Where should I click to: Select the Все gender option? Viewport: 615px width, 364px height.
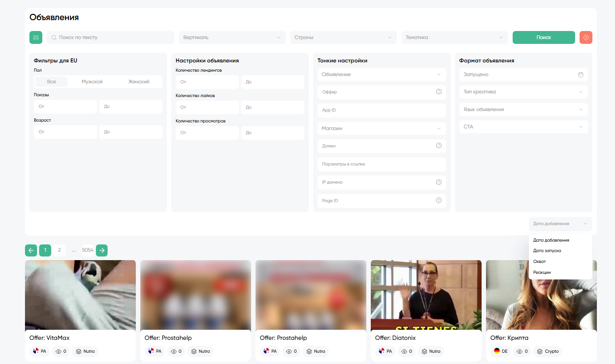coord(51,81)
